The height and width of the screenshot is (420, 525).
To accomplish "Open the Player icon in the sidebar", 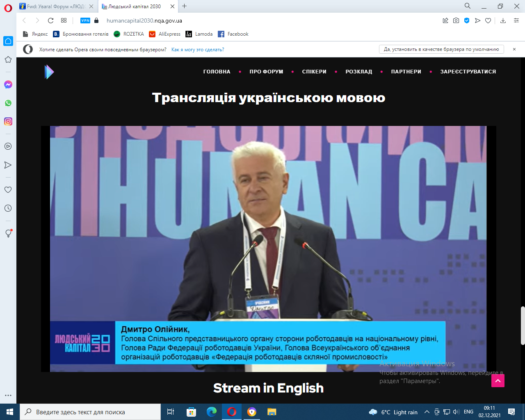I will pyautogui.click(x=8, y=146).
